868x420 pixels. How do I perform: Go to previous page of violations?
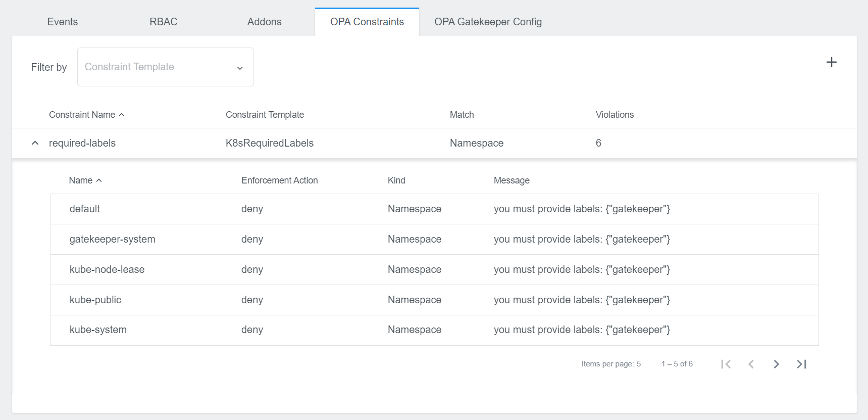point(751,364)
